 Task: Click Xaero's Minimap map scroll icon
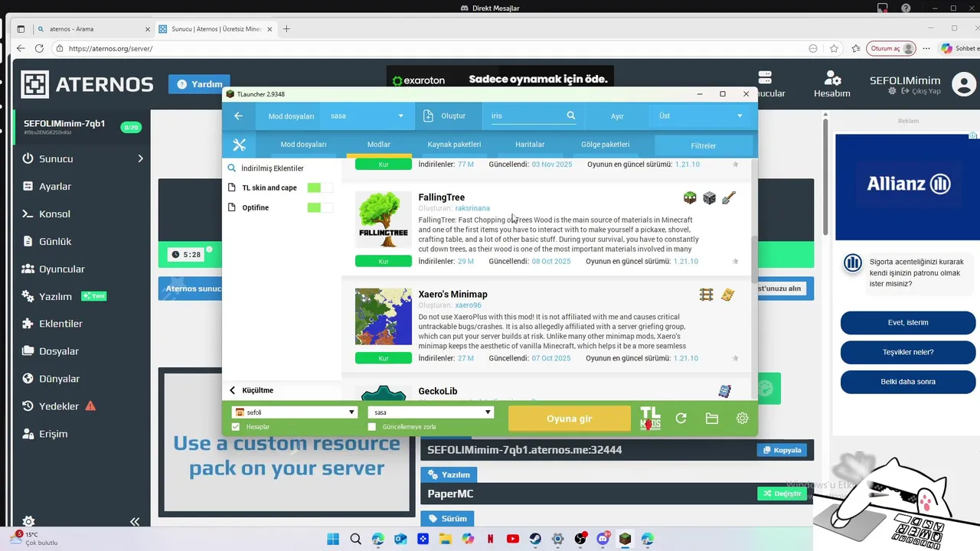tap(727, 295)
